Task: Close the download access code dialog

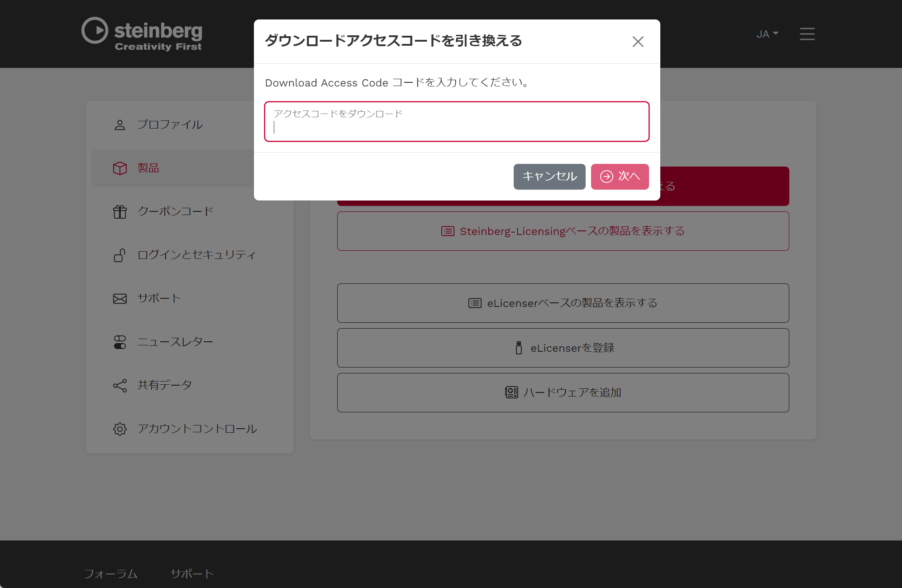Action: tap(638, 42)
